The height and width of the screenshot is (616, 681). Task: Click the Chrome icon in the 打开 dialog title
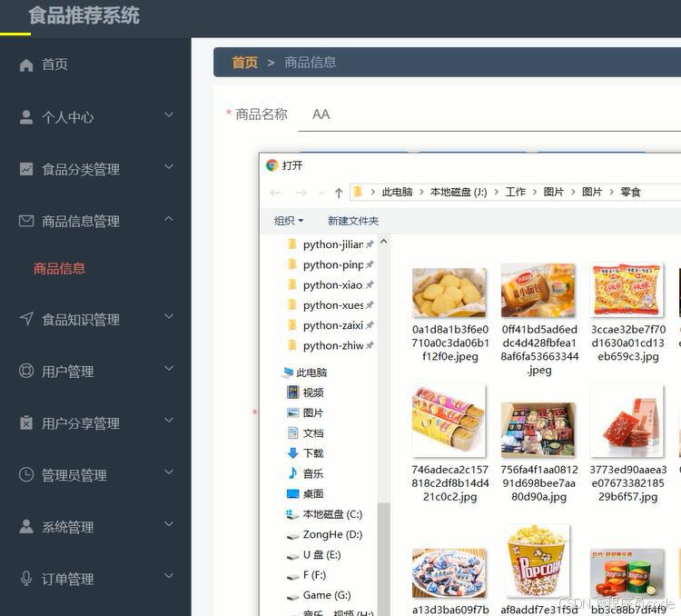coord(271,165)
